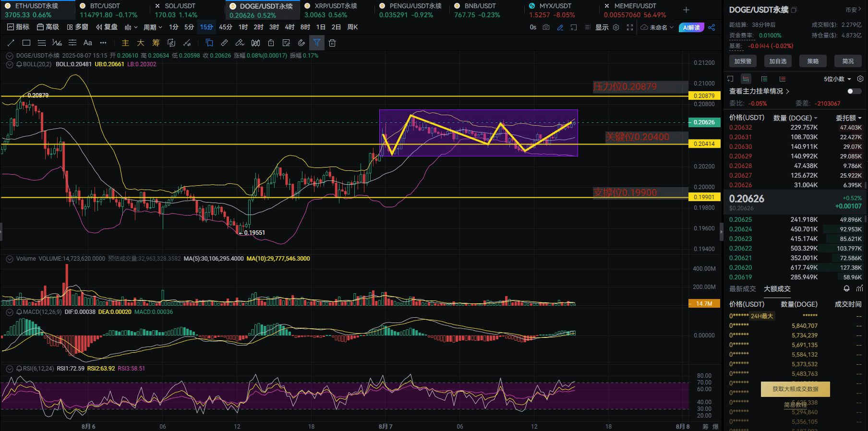Click the 加自选 button
Image resolution: width=868 pixels, height=431 pixels.
tap(778, 61)
